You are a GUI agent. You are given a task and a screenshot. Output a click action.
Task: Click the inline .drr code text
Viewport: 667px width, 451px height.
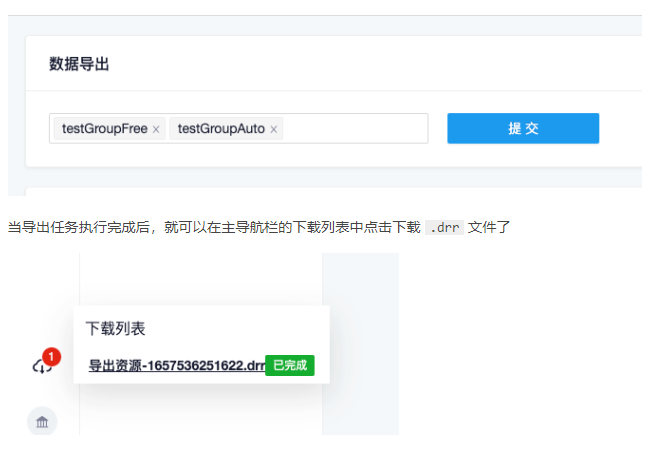point(444,227)
